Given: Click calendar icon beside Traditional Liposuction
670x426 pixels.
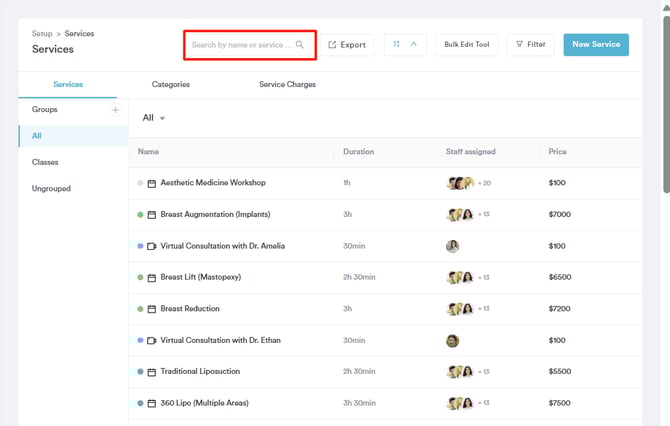Looking at the screenshot, I should (152, 372).
